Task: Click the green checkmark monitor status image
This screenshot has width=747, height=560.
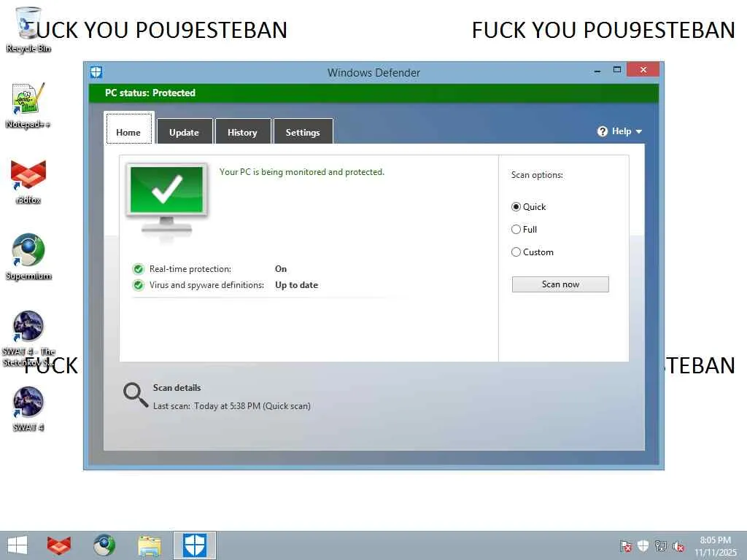Action: (x=167, y=200)
